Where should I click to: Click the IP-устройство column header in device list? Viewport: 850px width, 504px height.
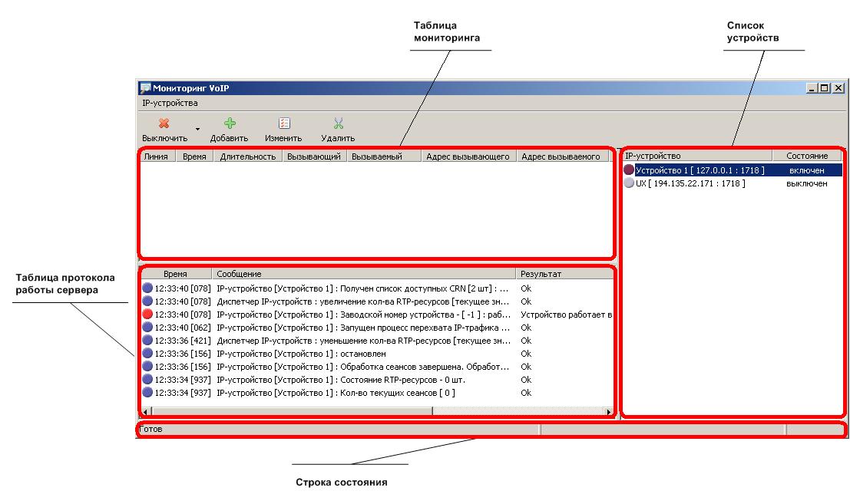pyautogui.click(x=697, y=156)
